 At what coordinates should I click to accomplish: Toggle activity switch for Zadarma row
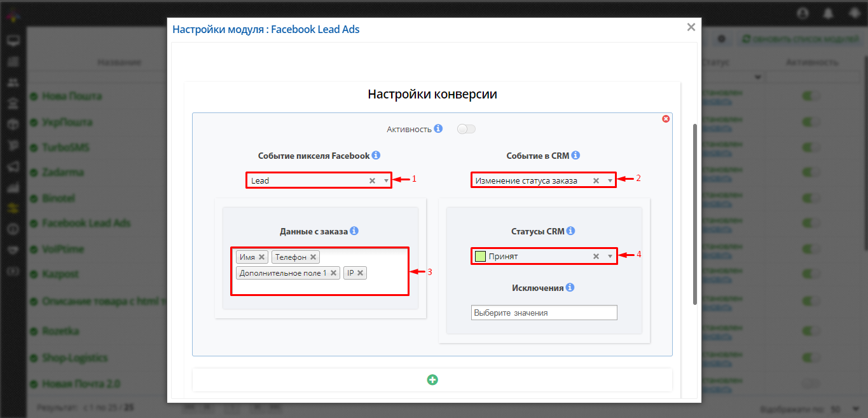(811, 172)
